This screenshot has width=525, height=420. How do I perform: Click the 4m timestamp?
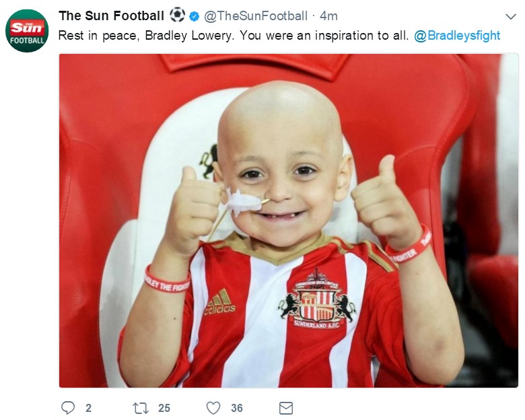[328, 15]
